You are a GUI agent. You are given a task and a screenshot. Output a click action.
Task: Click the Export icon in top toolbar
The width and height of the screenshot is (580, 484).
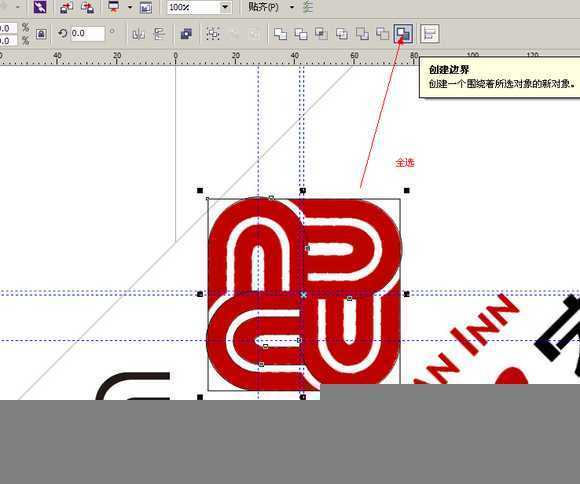87,7
